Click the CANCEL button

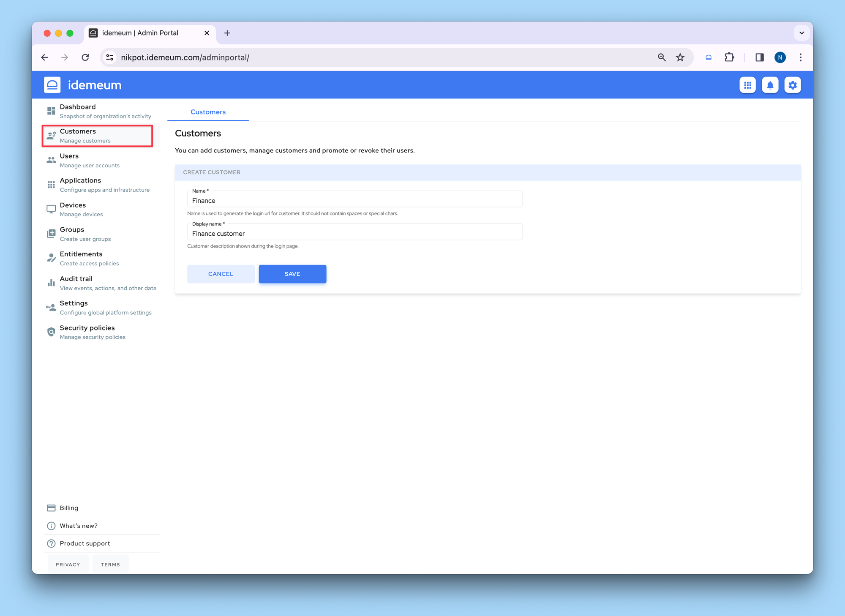(221, 273)
